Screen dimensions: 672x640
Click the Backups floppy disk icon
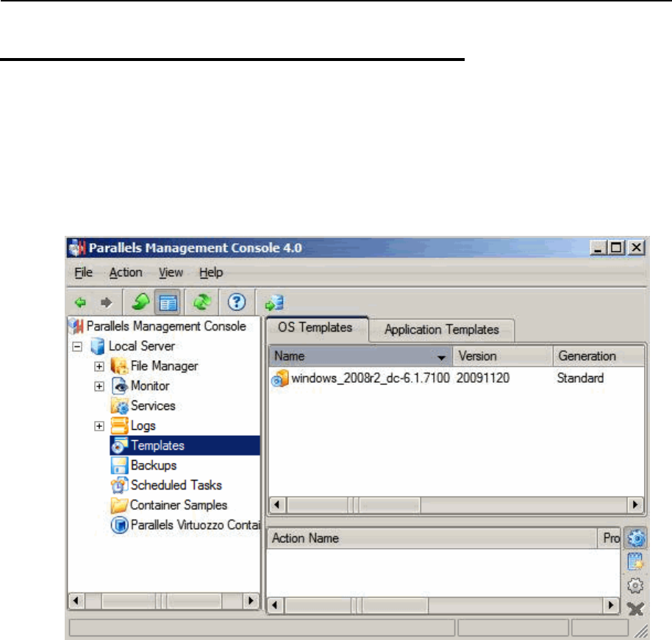[x=120, y=465]
